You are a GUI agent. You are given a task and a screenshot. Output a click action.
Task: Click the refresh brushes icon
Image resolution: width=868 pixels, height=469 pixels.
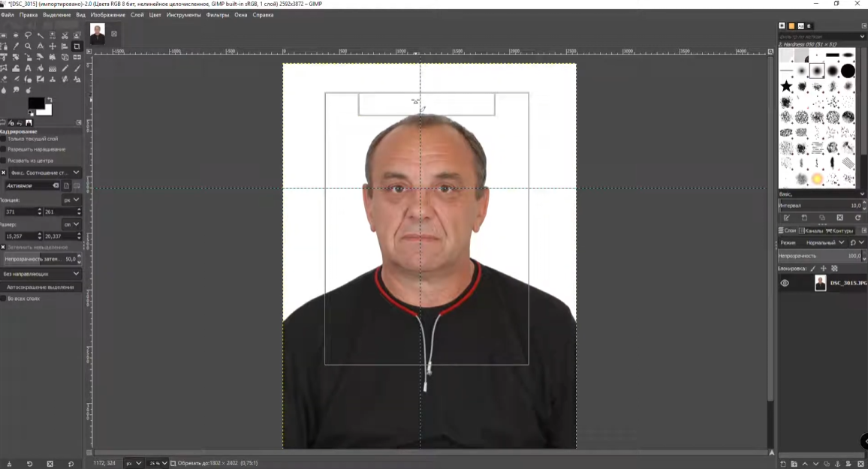857,218
